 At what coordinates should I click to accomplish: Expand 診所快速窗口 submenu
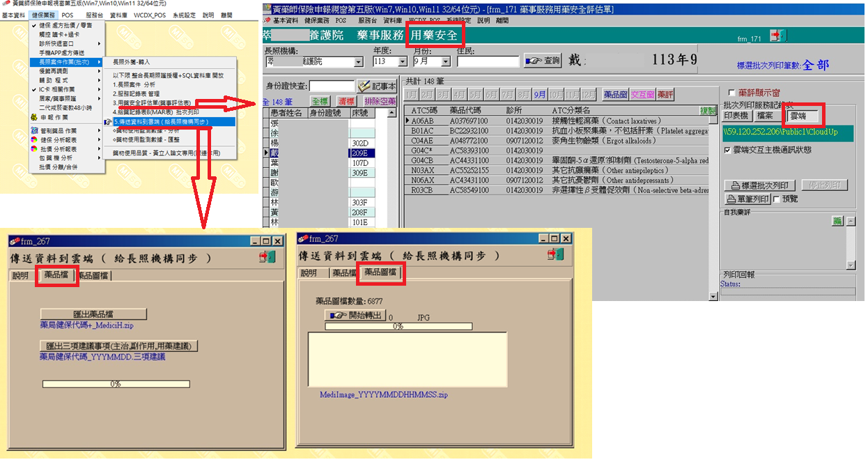point(67,43)
